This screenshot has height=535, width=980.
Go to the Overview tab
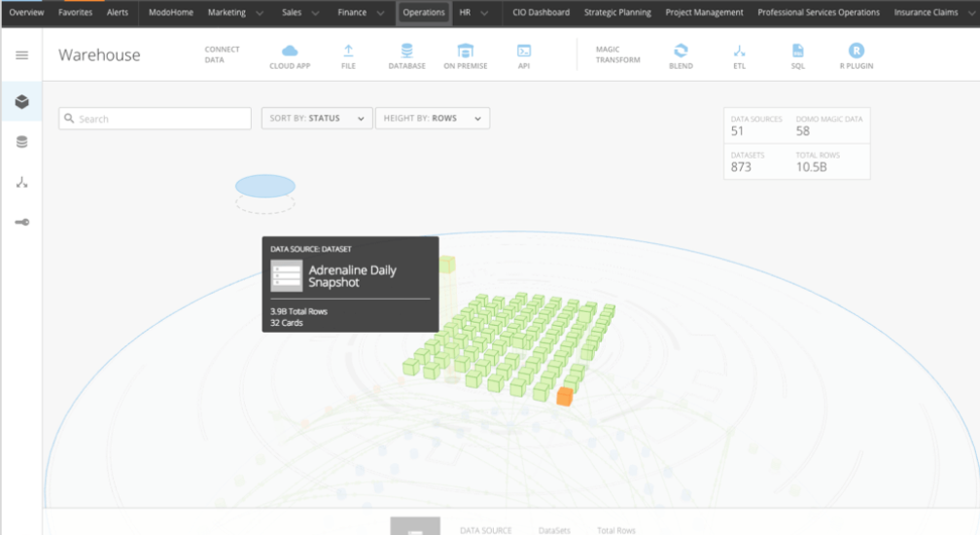[x=26, y=12]
